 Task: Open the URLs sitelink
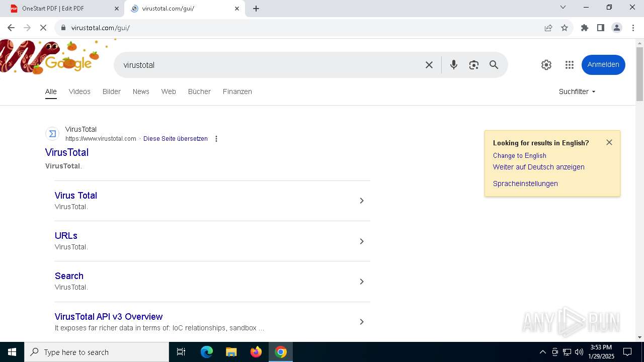tap(66, 236)
